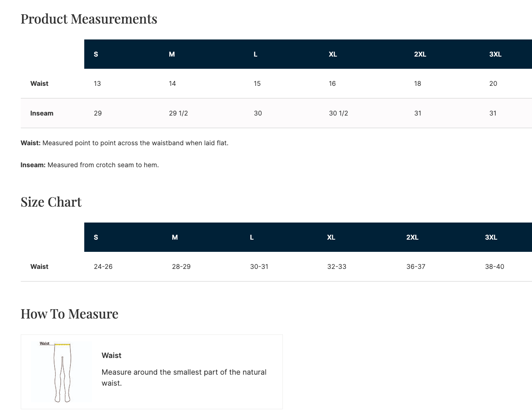Click the 3XL header in Product Measurements table
Image resolution: width=532 pixels, height=417 pixels.
[x=495, y=55]
